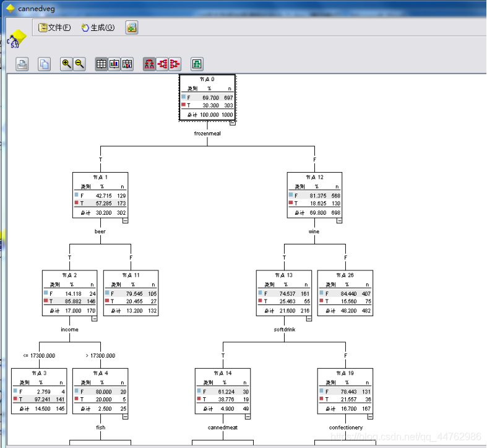
Task: Click the Copy toolbar icon
Action: 44,64
